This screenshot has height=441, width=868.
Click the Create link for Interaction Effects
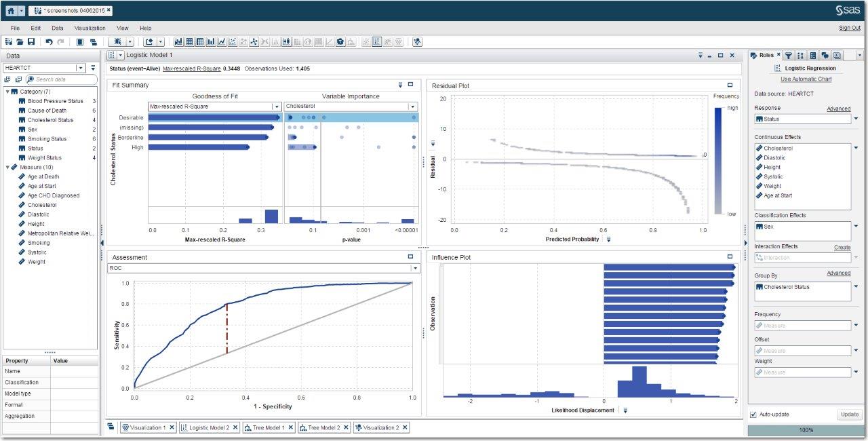pyautogui.click(x=842, y=248)
